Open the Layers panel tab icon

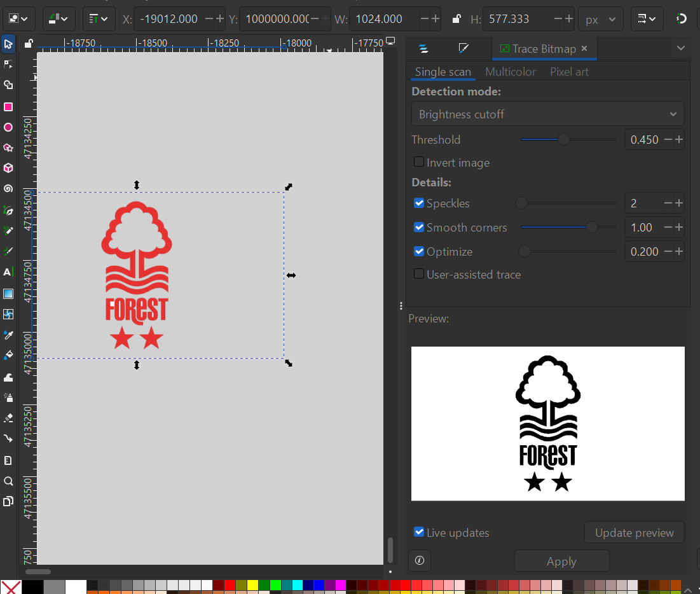tap(423, 48)
